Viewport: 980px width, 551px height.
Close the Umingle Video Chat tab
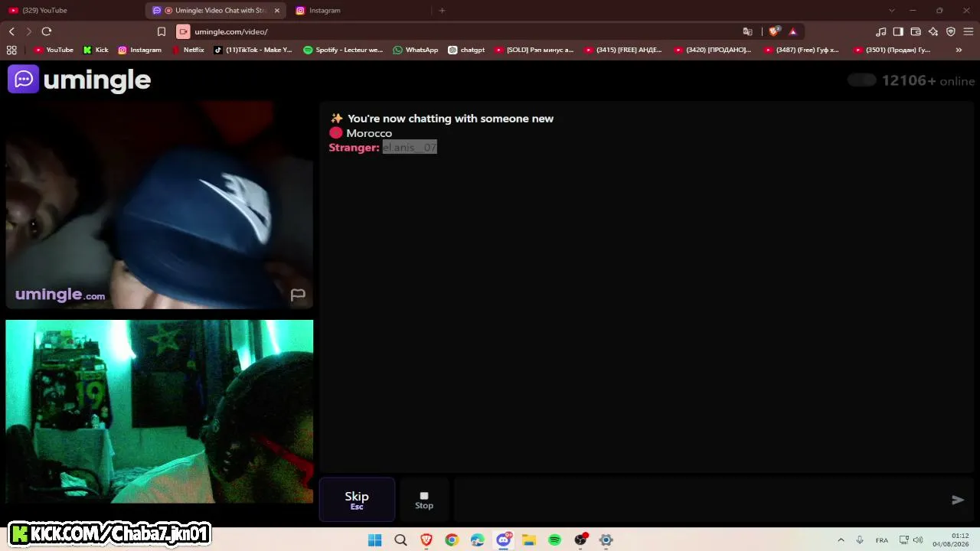click(x=277, y=11)
